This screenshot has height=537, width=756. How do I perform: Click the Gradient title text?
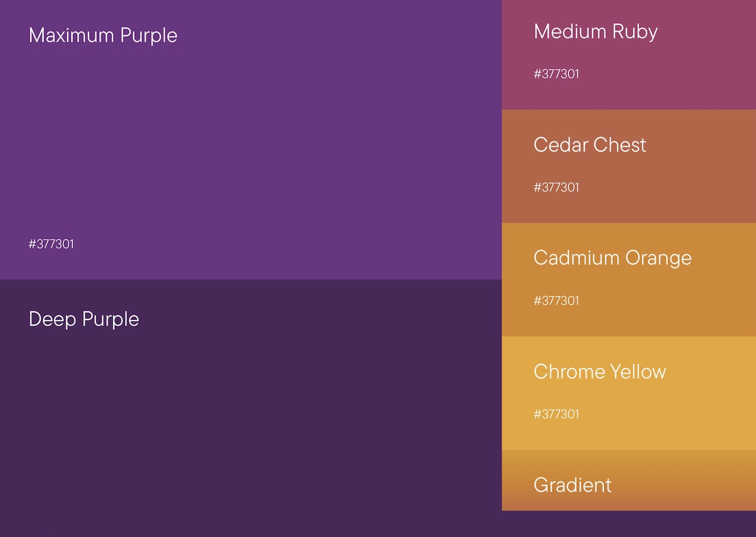coord(572,485)
